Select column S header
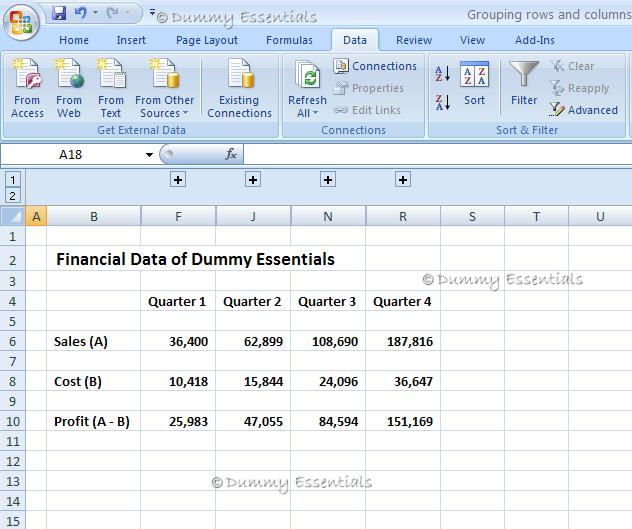This screenshot has height=529, width=632. point(472,217)
